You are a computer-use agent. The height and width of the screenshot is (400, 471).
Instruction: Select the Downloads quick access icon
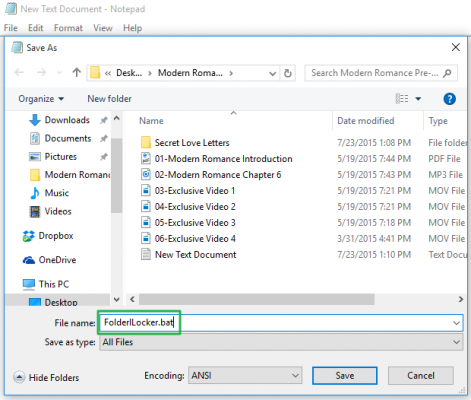coord(35,120)
